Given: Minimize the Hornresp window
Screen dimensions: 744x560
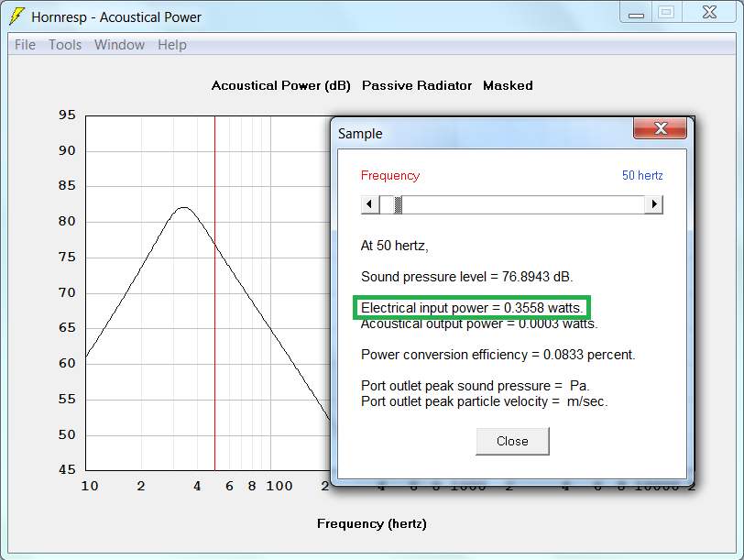Looking at the screenshot, I should click(636, 13).
